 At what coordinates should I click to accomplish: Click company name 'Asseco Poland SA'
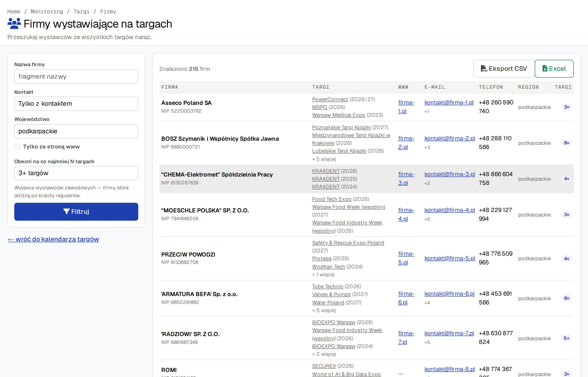[x=186, y=103]
